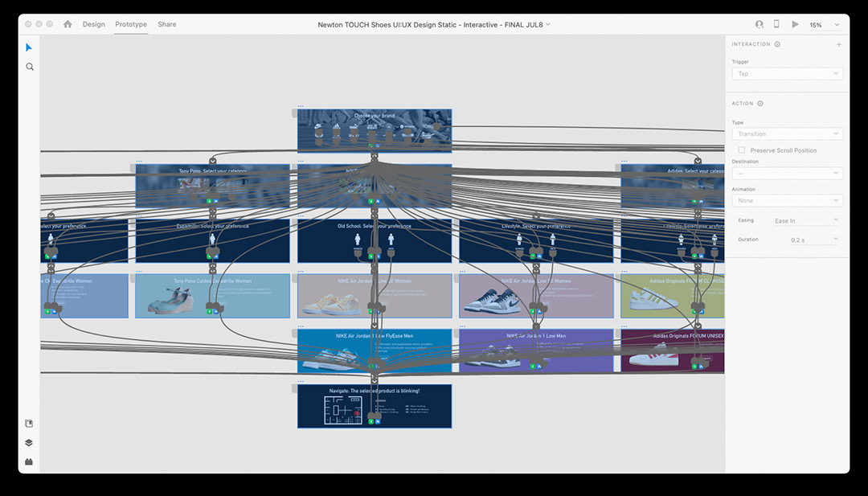
Task: Select the Choose your brand artboard
Action: 375,131
